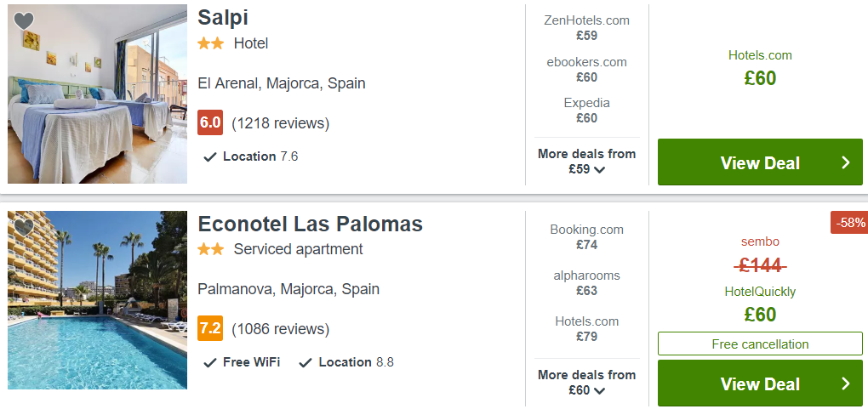Click the Free cancellation label
Viewport: 868px width, 409px height.
click(x=760, y=344)
